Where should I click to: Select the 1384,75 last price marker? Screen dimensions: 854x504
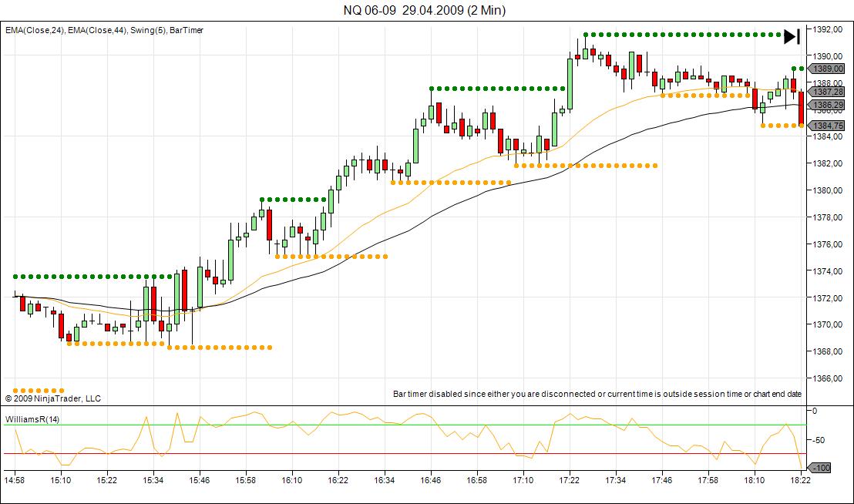(827, 126)
